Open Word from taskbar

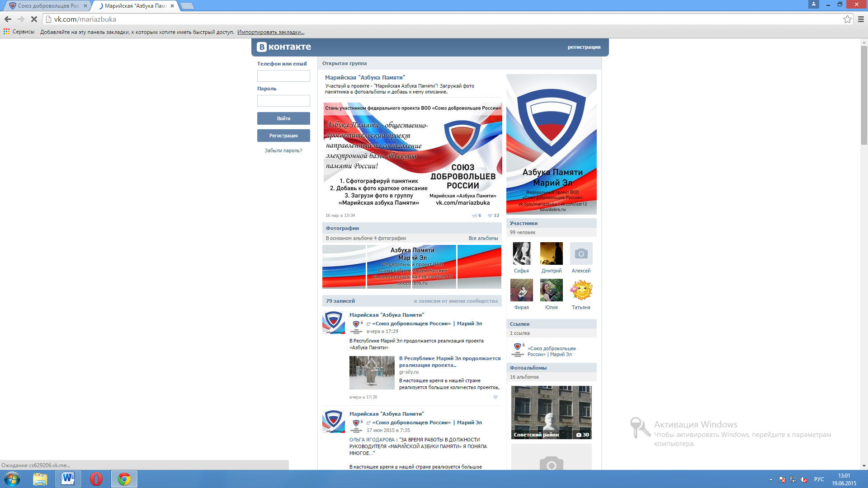tap(68, 479)
